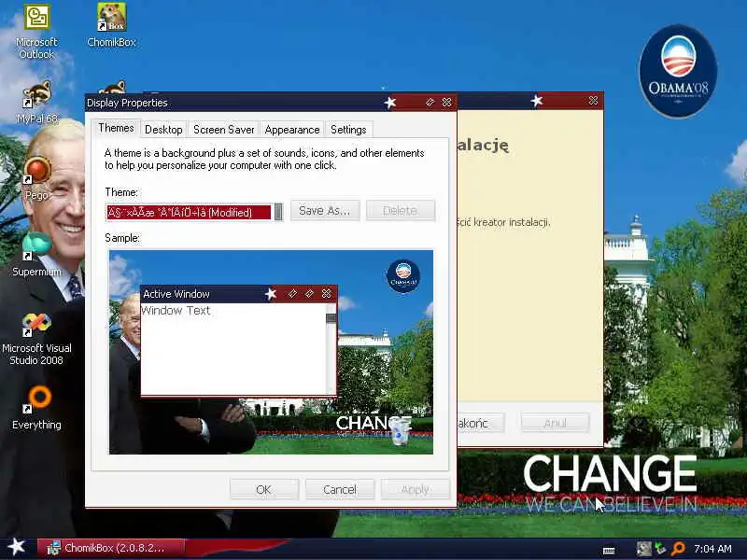Click the hamster tray icon
This screenshot has height=560, width=747.
coord(643,549)
